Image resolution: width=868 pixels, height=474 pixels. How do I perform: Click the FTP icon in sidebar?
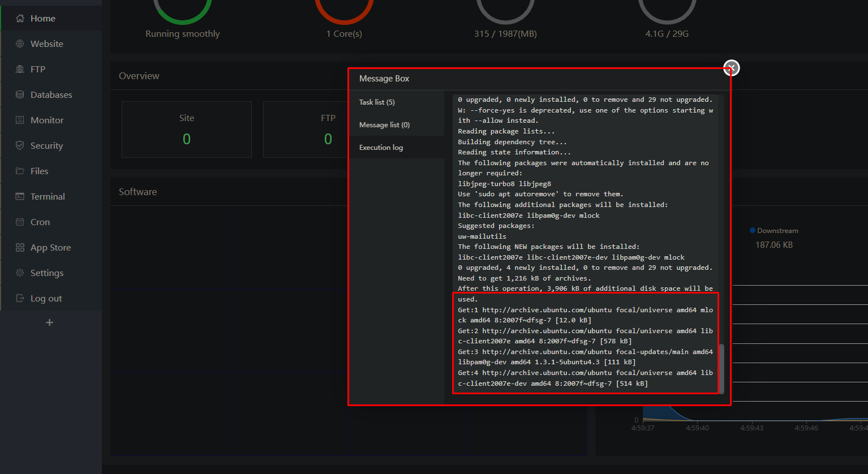click(20, 70)
